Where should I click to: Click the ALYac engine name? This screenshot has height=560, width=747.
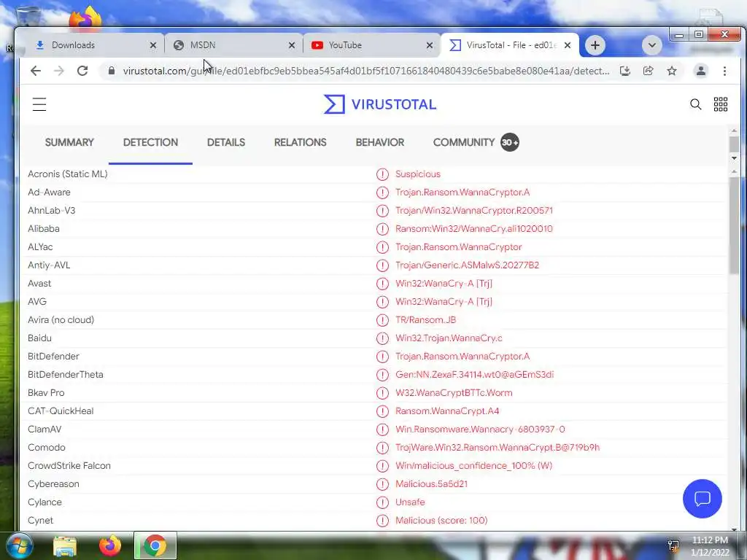point(41,247)
